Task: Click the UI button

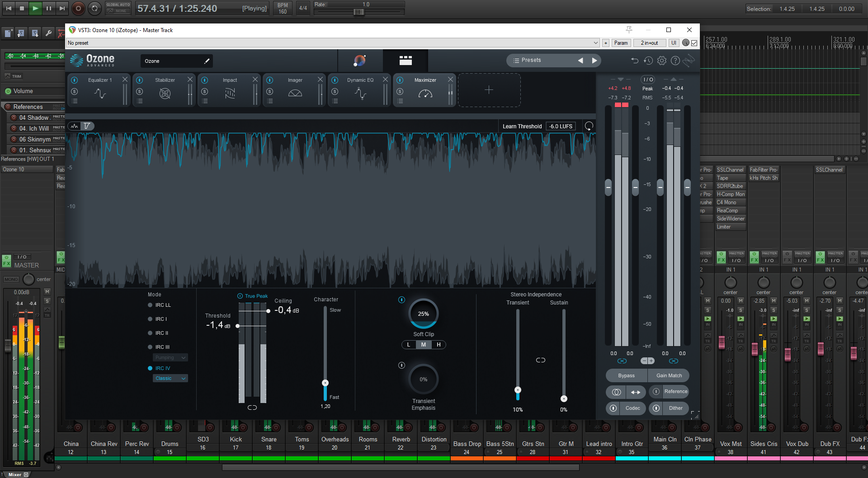Action: point(674,43)
